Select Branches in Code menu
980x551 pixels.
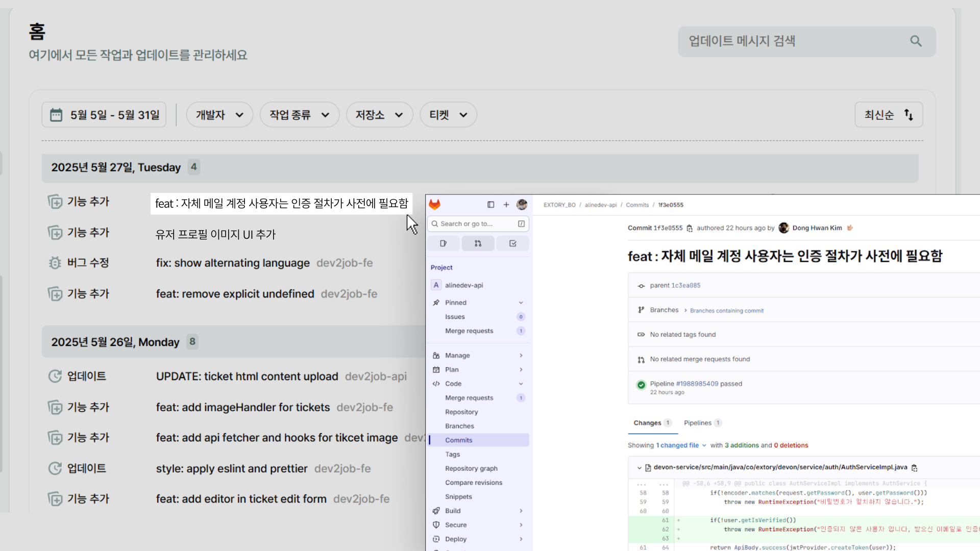(x=459, y=426)
